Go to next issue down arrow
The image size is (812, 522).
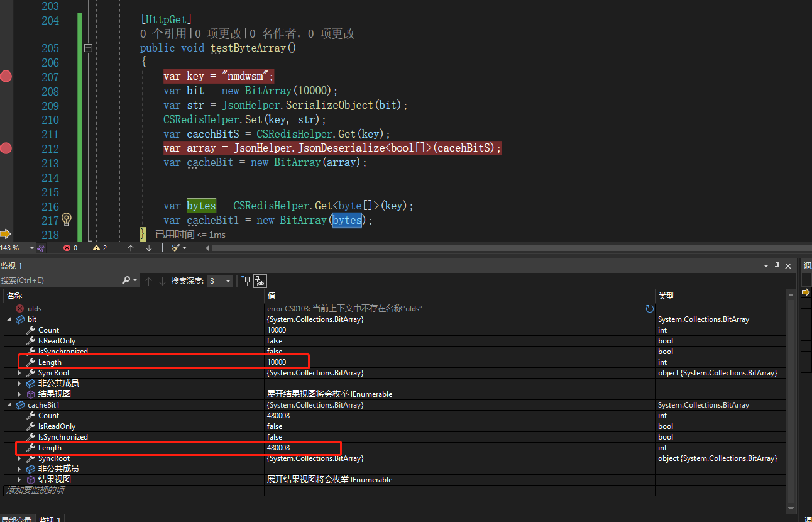click(149, 248)
